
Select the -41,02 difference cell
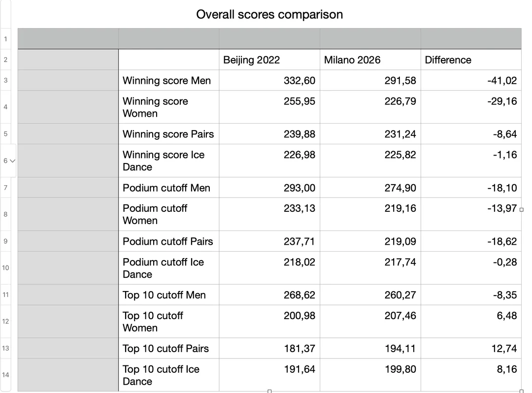[470, 80]
